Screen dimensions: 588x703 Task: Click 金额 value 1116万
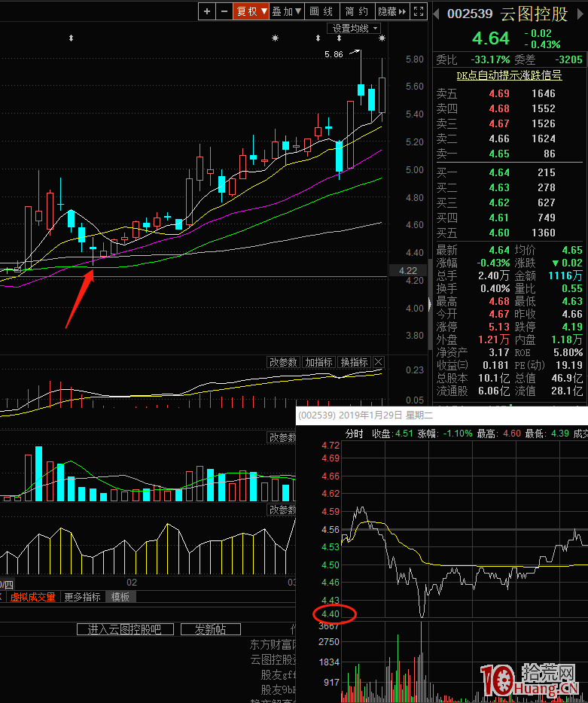click(x=565, y=275)
